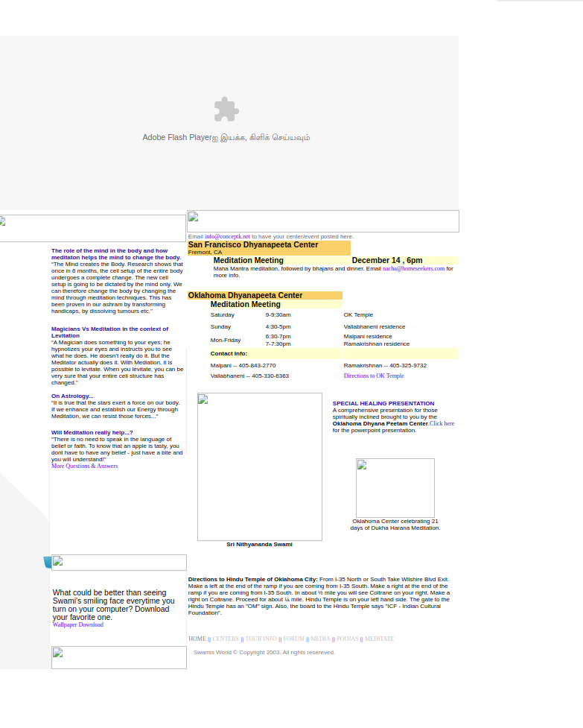Image resolution: width=583 pixels, height=728 pixels.
Task: Go to HOME in the footer navigation
Action: pos(197,639)
